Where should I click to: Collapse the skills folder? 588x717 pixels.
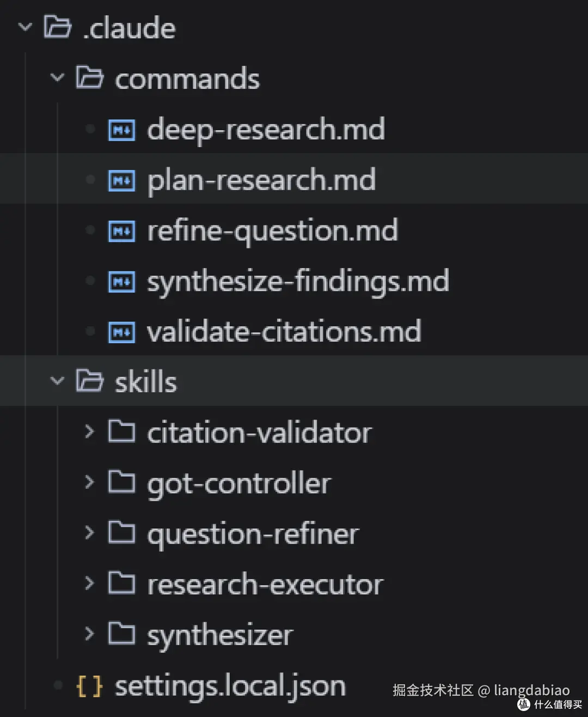[x=57, y=381]
